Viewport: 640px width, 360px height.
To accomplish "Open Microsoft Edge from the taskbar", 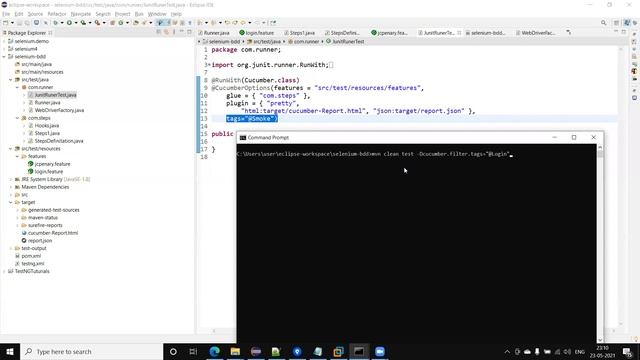I will click(x=214, y=351).
